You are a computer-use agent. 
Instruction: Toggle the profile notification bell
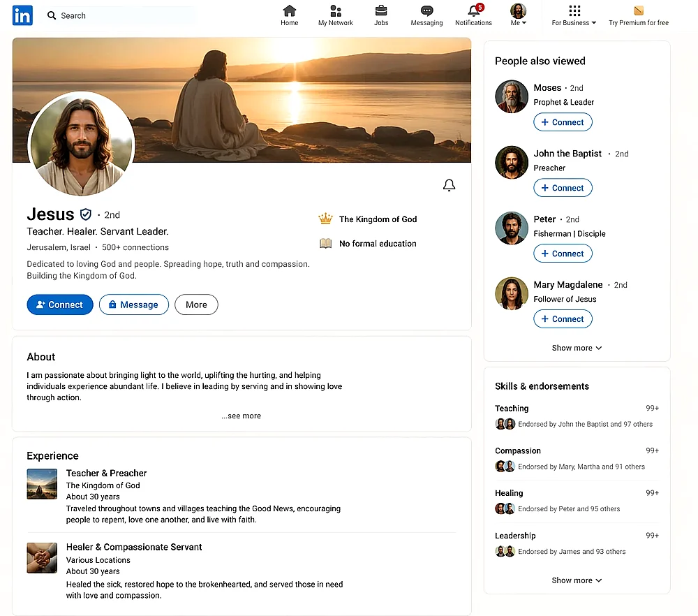tap(450, 185)
